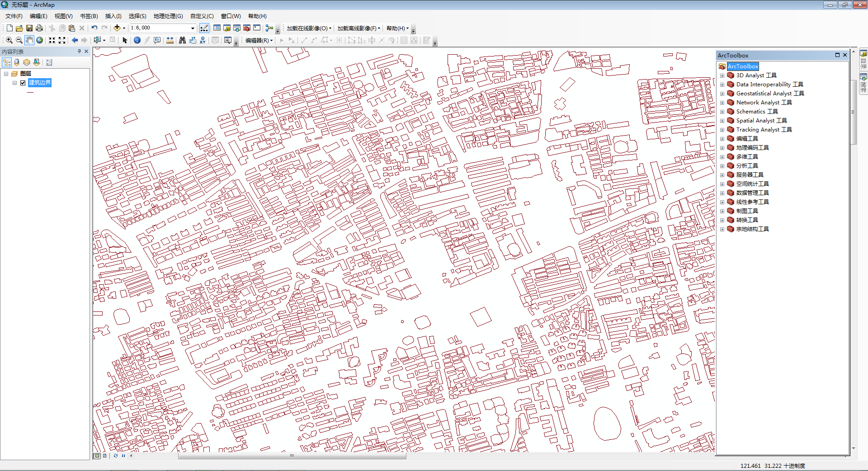The image size is (868, 471).
Task: Click Fixed Zoom In arrows
Action: (x=52, y=40)
